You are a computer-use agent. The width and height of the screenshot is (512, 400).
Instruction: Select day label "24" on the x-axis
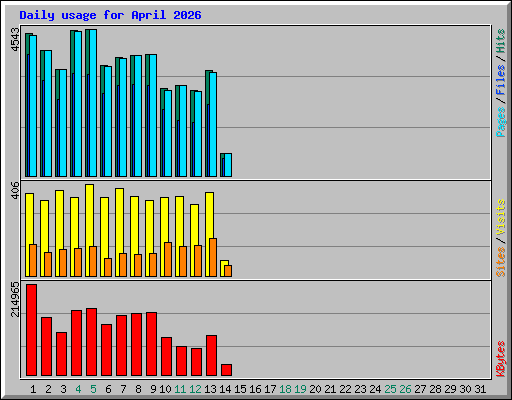pyautogui.click(x=375, y=389)
